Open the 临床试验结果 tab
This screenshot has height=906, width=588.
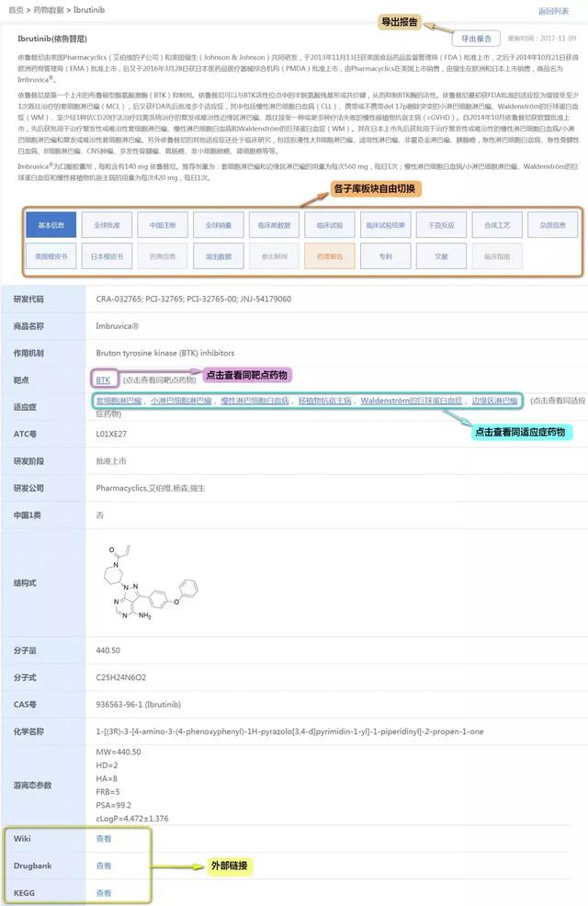click(385, 225)
